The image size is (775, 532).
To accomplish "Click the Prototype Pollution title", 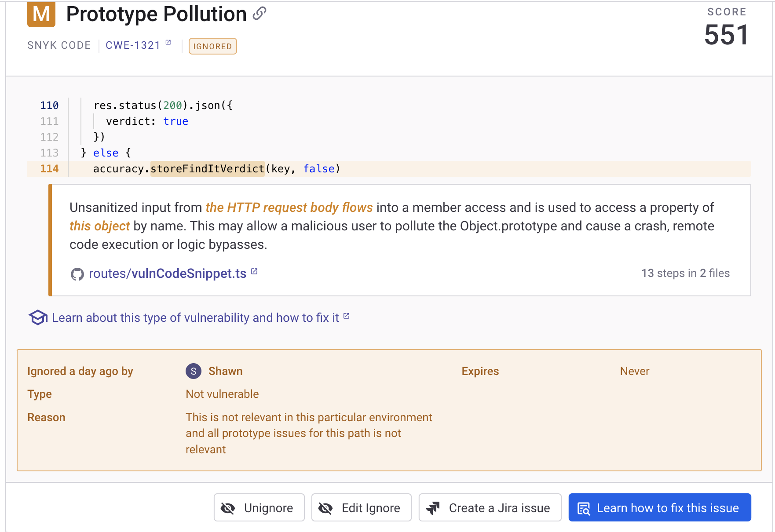I will point(156,14).
